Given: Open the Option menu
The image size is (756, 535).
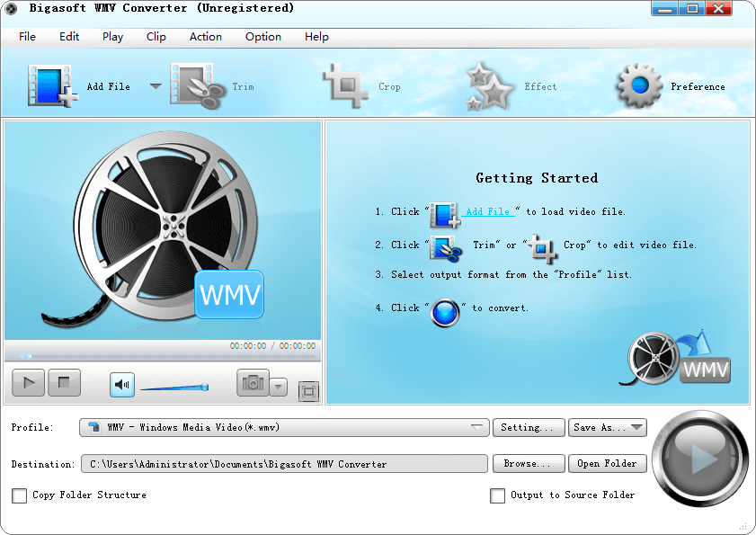Looking at the screenshot, I should pyautogui.click(x=262, y=37).
